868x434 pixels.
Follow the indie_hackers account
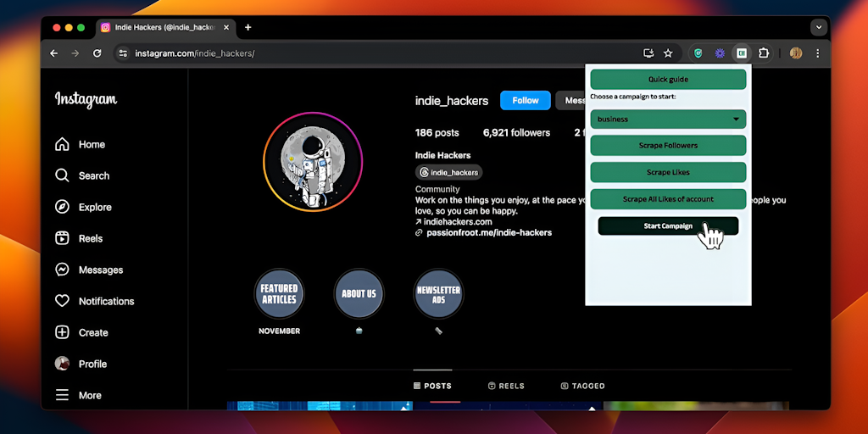pyautogui.click(x=526, y=100)
